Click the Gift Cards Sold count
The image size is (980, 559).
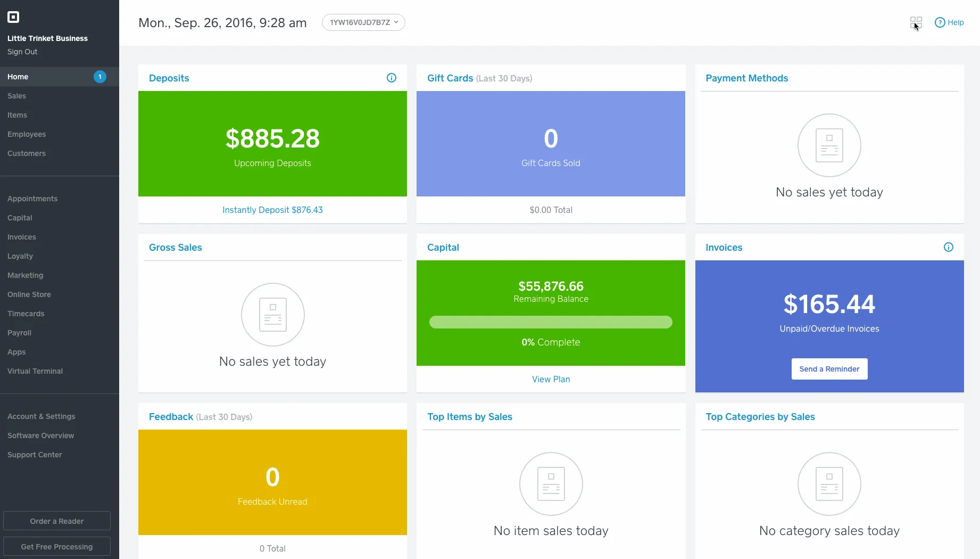click(551, 139)
